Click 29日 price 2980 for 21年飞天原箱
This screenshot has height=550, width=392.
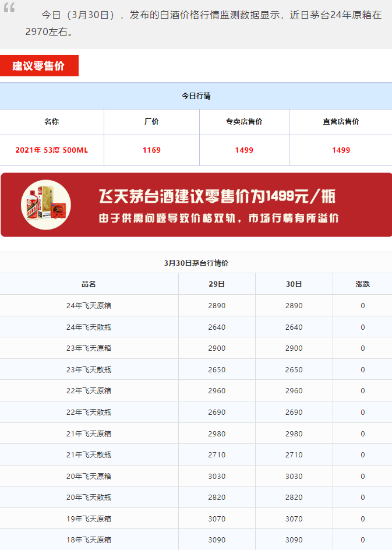point(217,434)
